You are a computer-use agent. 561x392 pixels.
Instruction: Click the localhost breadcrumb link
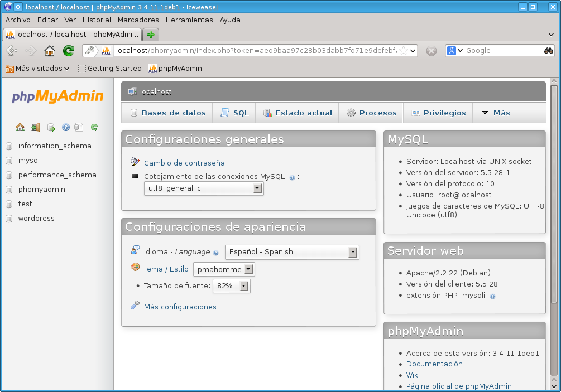156,92
